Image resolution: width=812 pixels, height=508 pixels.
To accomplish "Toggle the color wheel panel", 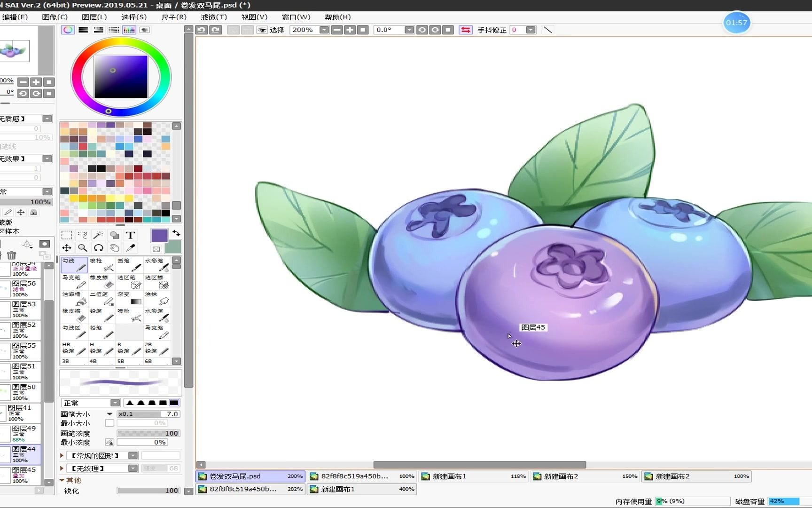I will (68, 30).
